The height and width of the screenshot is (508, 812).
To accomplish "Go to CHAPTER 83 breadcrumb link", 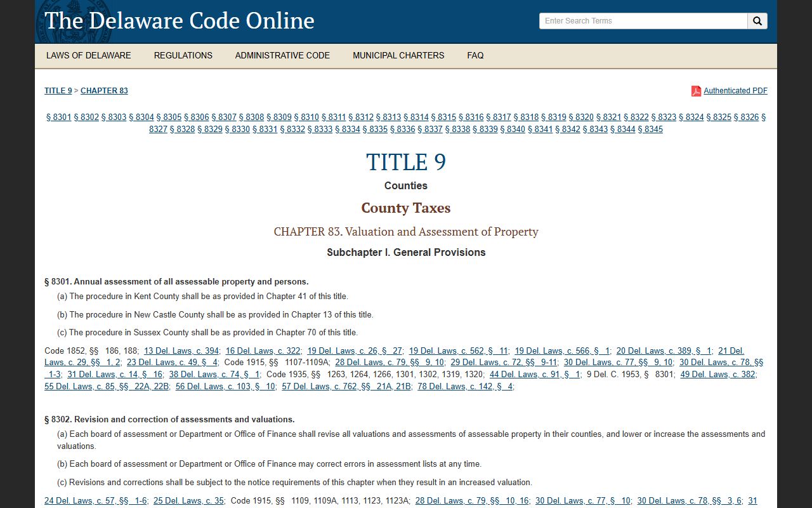I will [104, 91].
